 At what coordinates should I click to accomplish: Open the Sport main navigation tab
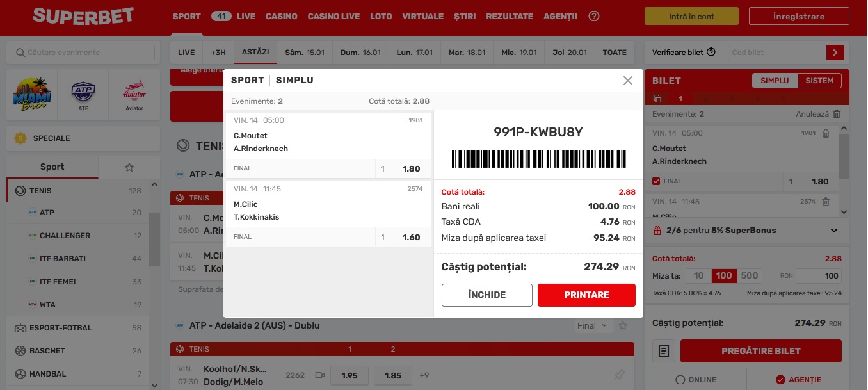point(187,17)
